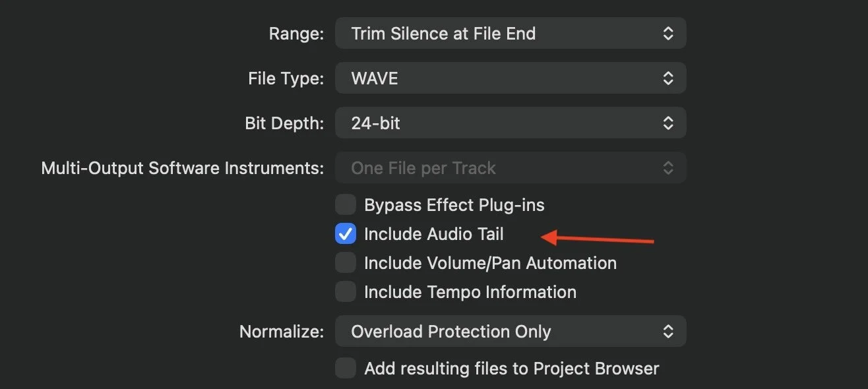
Task: Click the dimmed arrows on Multi-Output popup
Action: pyautogui.click(x=668, y=168)
